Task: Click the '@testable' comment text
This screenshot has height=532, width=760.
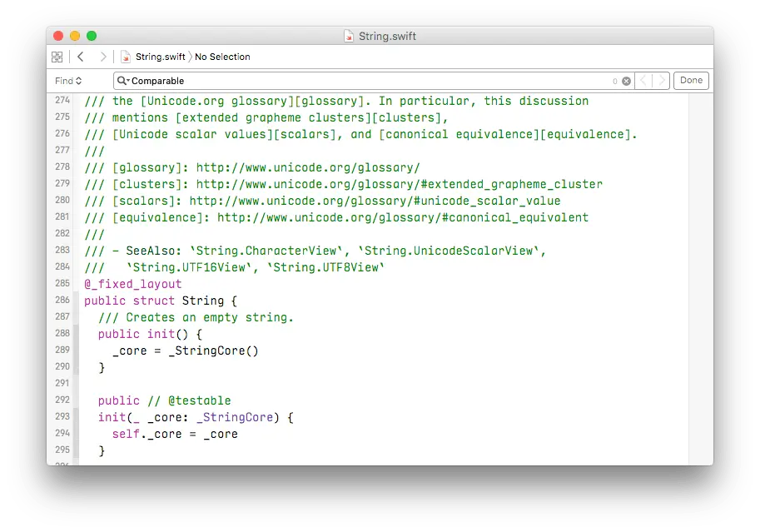Action: [x=200, y=400]
